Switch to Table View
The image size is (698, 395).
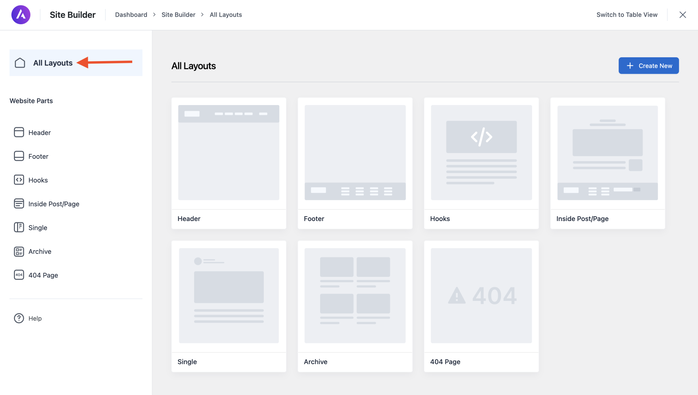tap(627, 15)
